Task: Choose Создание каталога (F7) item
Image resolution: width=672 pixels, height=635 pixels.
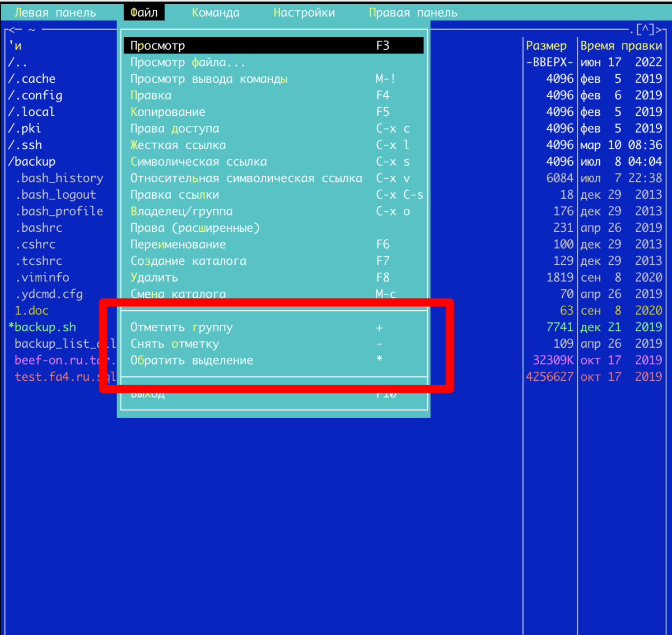Action: [273, 261]
